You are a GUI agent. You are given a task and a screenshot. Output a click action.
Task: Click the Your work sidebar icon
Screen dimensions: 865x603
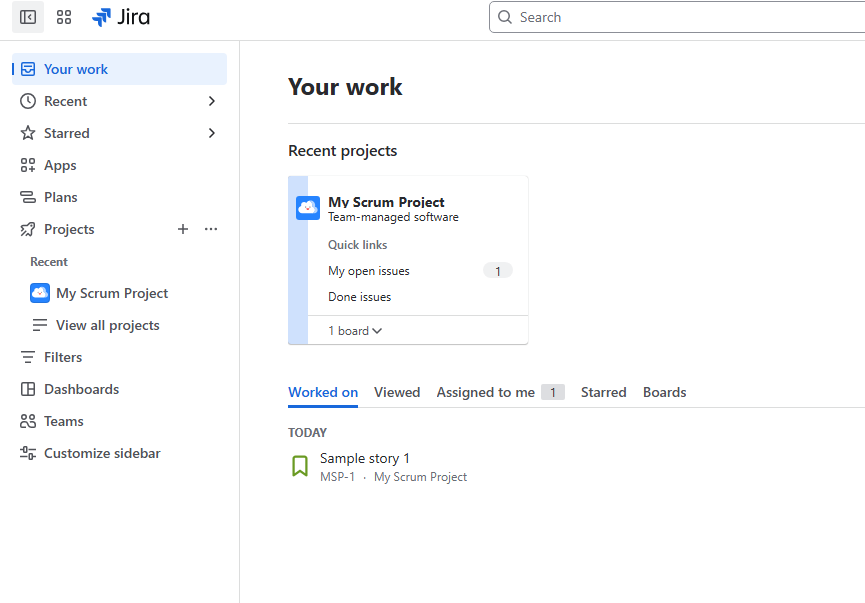click(28, 69)
